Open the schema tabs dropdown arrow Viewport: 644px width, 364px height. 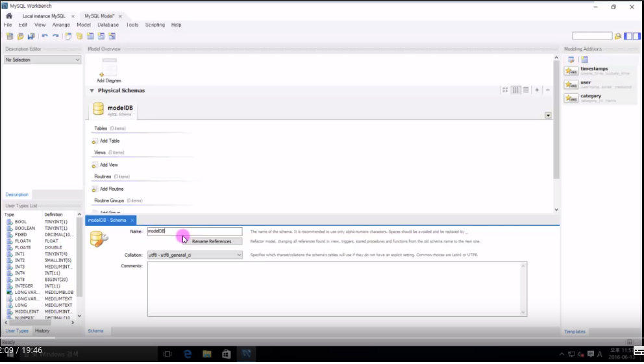pos(548,115)
